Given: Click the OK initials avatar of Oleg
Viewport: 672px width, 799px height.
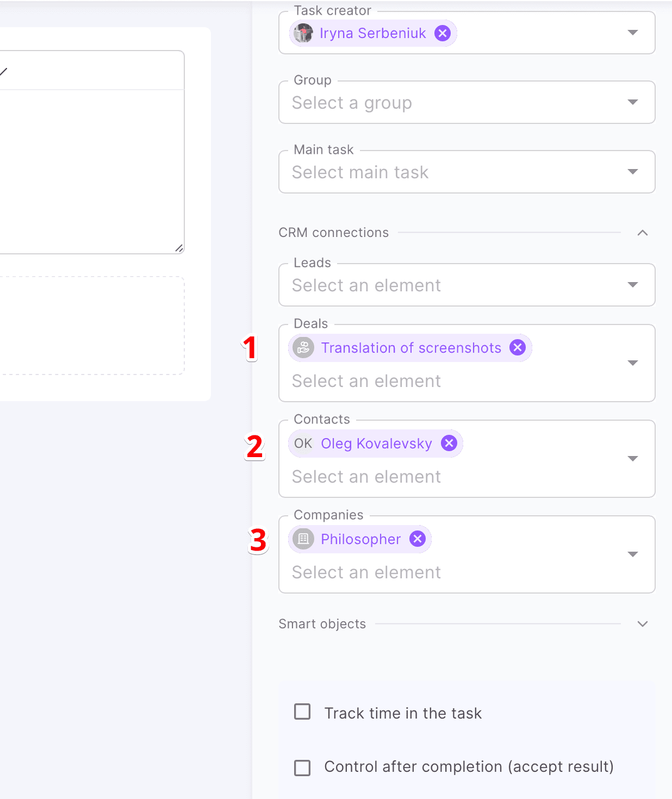Looking at the screenshot, I should point(303,444).
